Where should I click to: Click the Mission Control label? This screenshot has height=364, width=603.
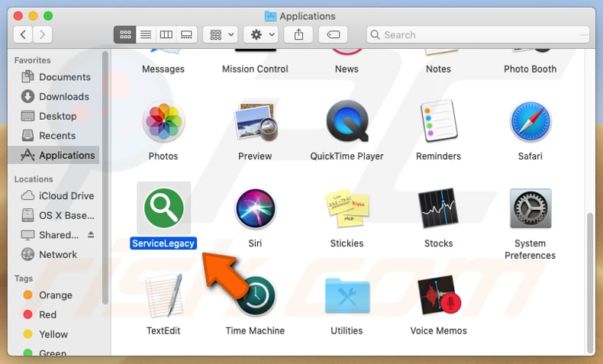[x=255, y=69]
